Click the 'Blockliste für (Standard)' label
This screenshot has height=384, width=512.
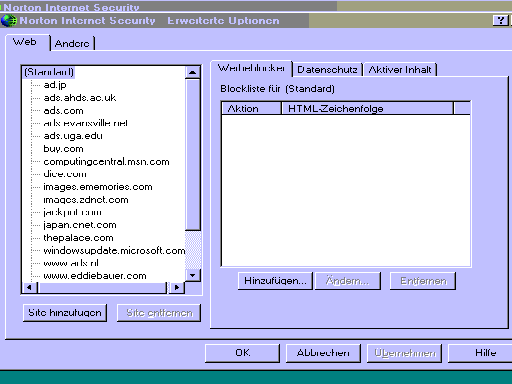(x=277, y=89)
